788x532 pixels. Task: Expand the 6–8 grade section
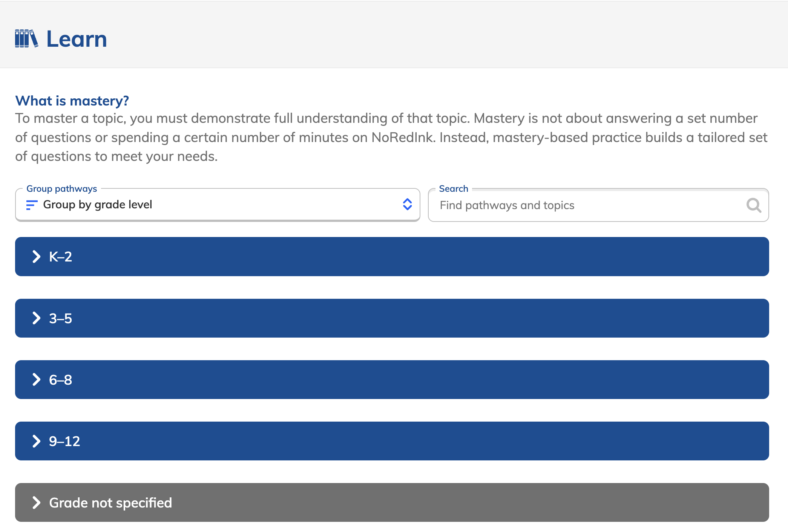(x=392, y=379)
